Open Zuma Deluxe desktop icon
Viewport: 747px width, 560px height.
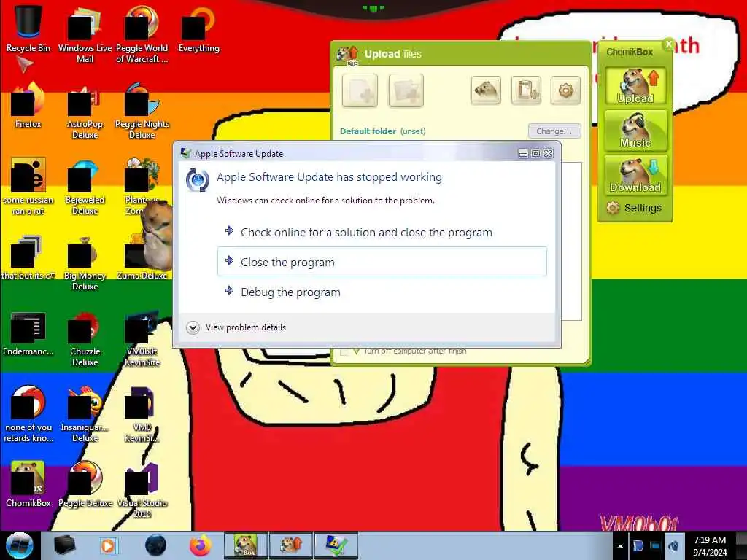(x=142, y=257)
